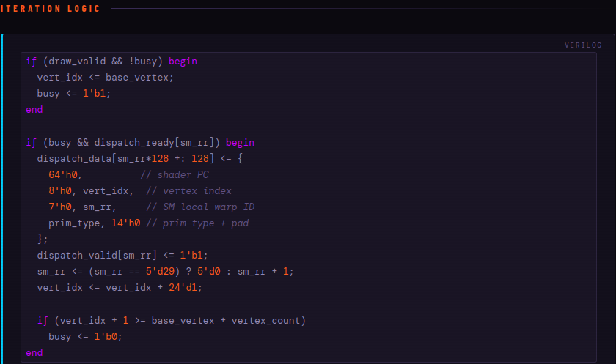This screenshot has height=364, width=616.
Task: Click the first 'end' keyword
Action: tap(34, 109)
